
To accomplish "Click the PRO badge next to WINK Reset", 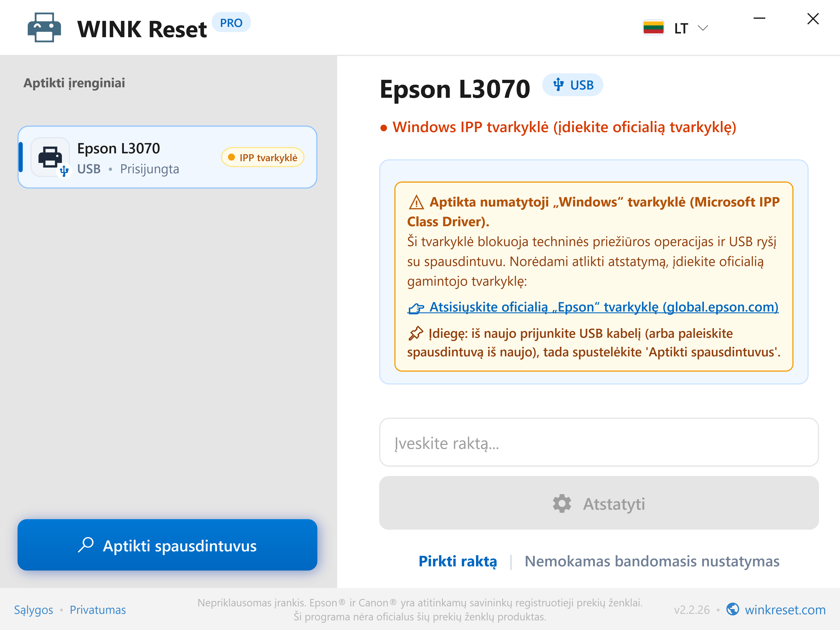I will [231, 23].
